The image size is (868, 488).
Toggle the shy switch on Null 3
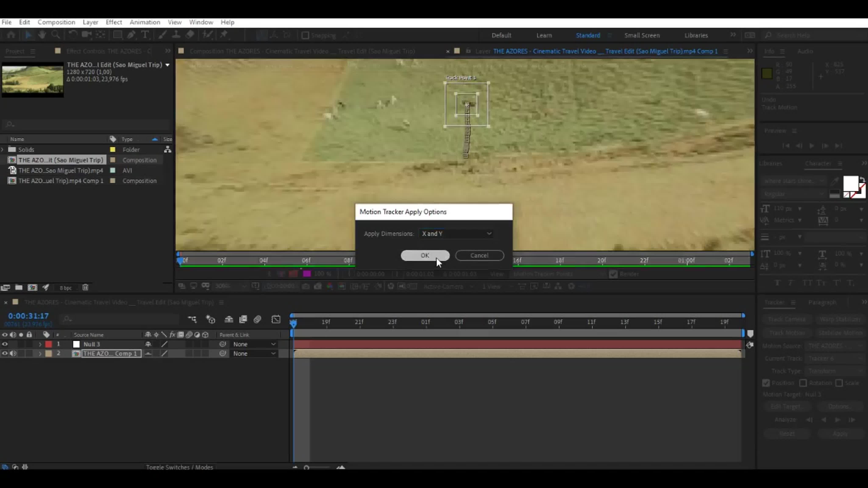coord(148,344)
